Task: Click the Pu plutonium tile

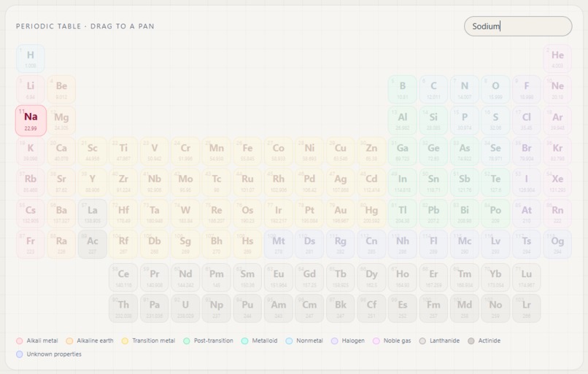Action: tap(247, 308)
